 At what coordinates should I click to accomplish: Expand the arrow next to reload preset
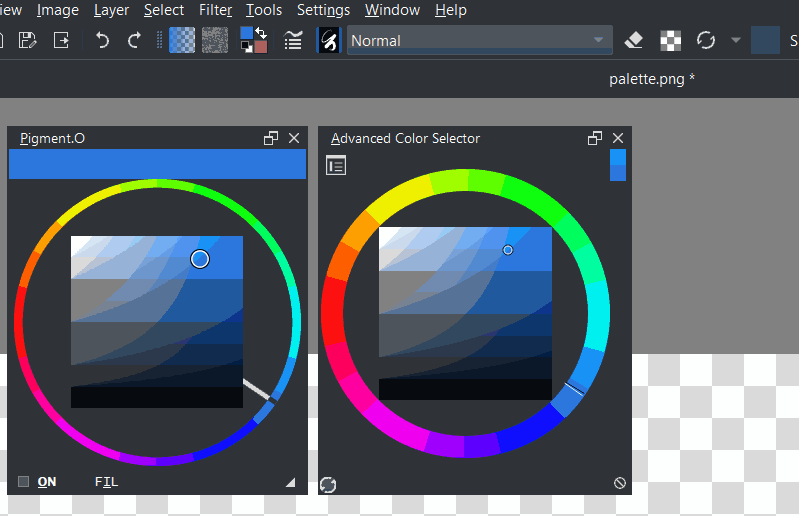click(x=735, y=40)
